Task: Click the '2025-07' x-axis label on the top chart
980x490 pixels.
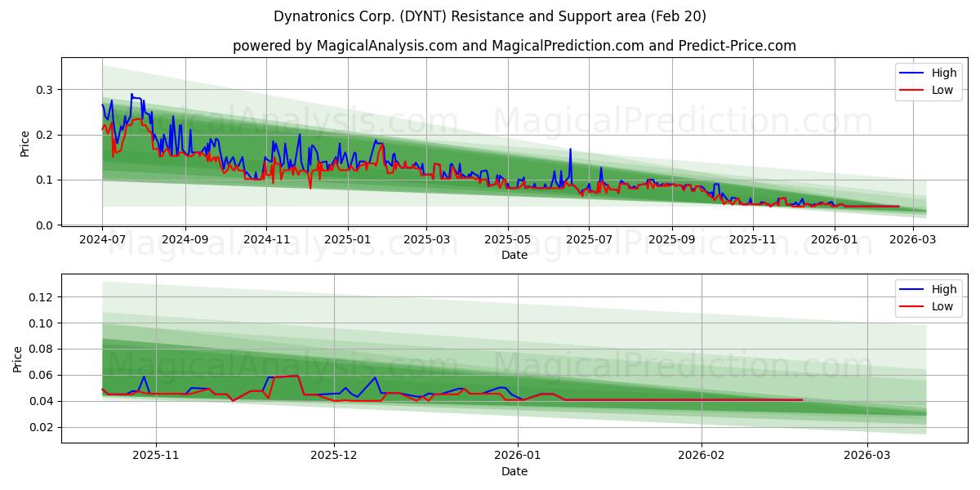Action: click(x=590, y=240)
